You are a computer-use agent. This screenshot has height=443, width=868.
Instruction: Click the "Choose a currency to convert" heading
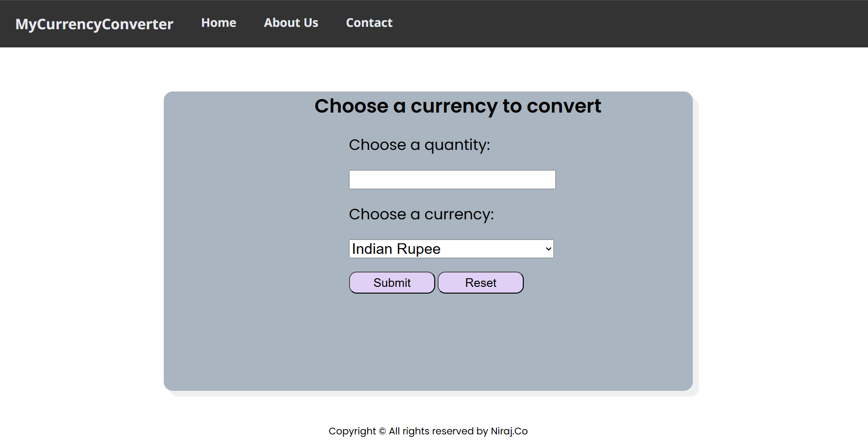pos(458,106)
